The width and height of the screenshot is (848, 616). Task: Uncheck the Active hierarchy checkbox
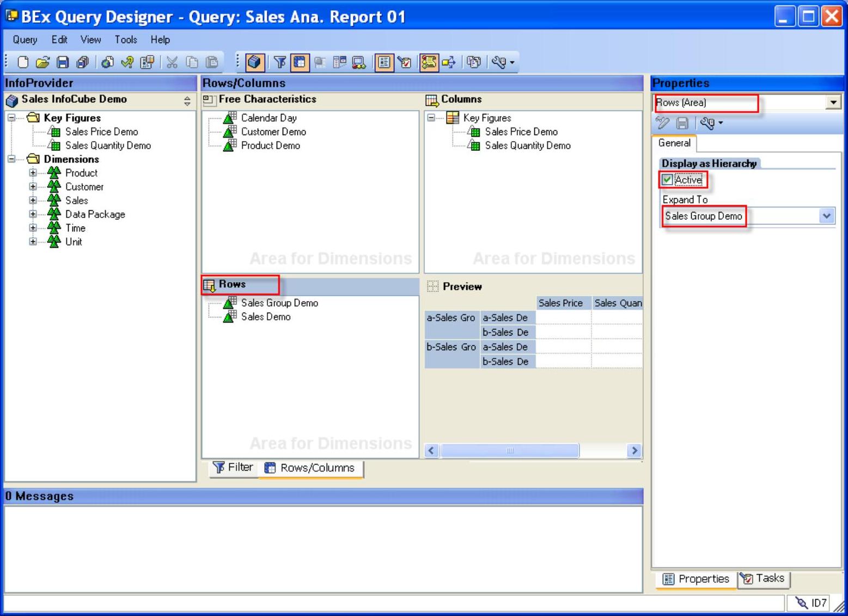(x=667, y=180)
